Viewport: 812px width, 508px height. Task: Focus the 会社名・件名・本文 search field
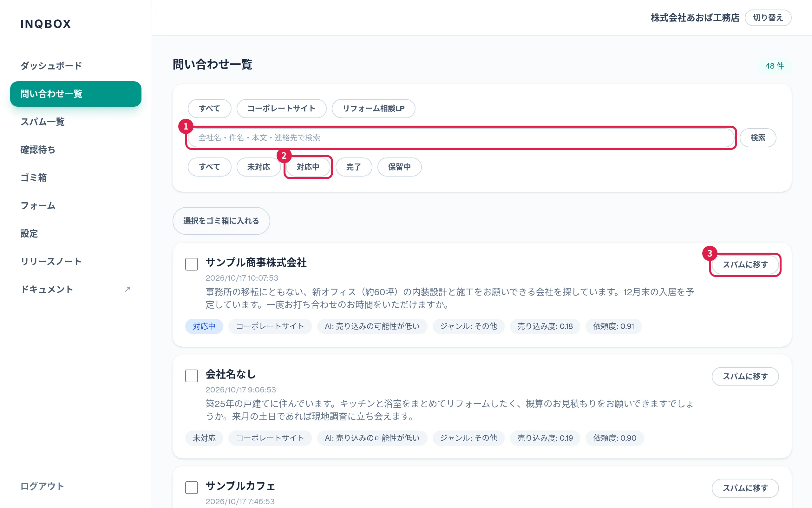[x=461, y=138]
